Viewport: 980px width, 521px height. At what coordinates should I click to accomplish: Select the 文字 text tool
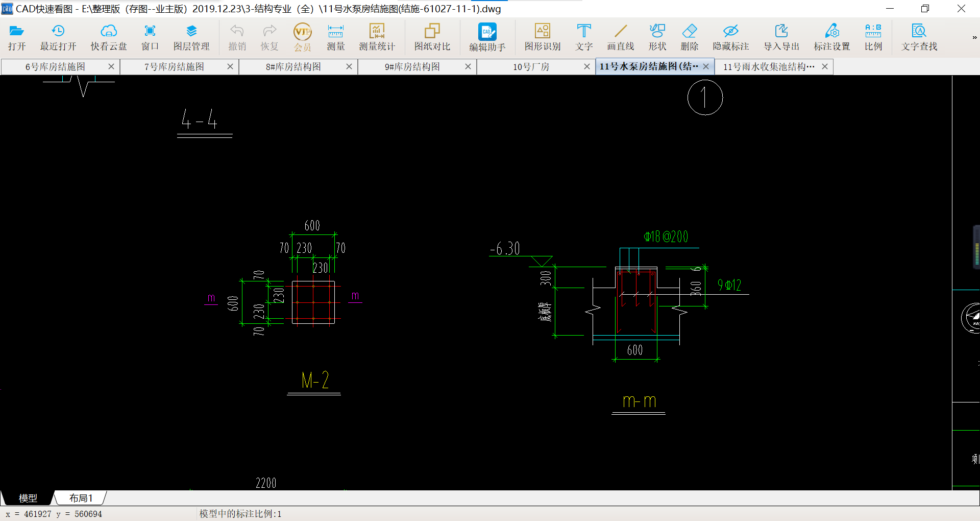(x=584, y=37)
